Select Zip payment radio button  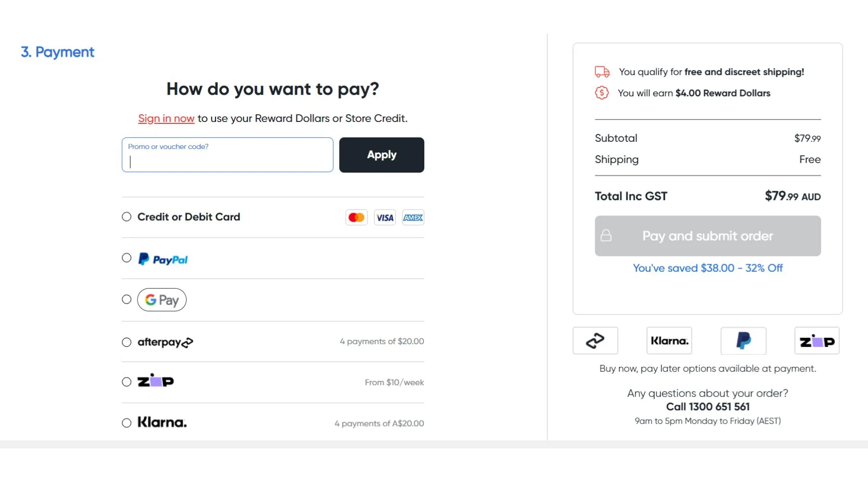click(x=127, y=382)
